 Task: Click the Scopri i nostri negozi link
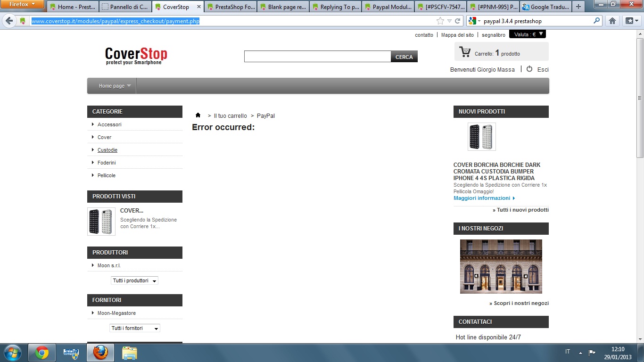click(519, 303)
